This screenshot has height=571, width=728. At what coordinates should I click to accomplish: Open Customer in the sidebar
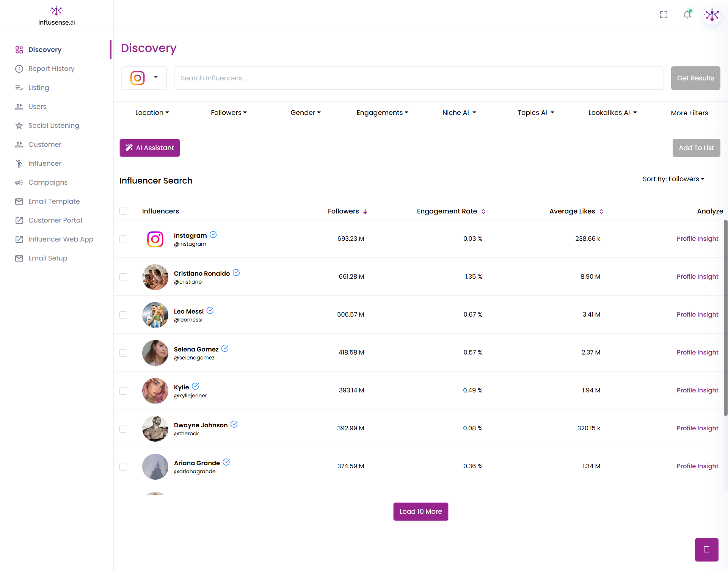(x=45, y=144)
